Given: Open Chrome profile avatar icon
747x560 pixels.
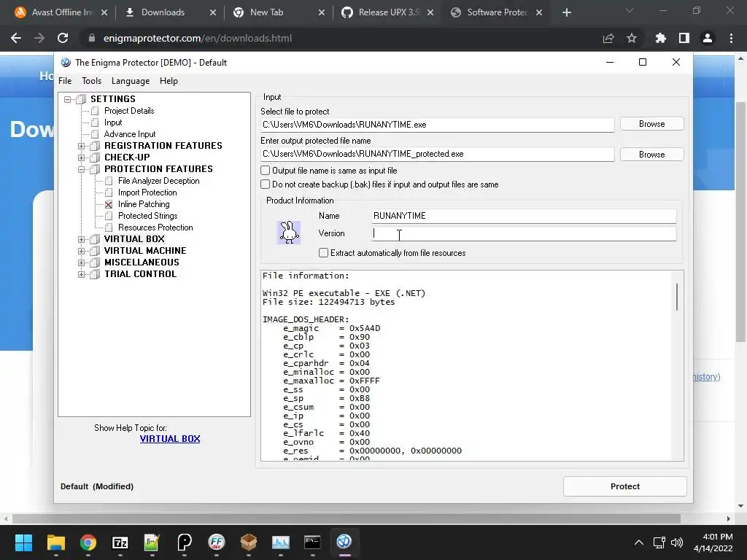Looking at the screenshot, I should click(708, 38).
